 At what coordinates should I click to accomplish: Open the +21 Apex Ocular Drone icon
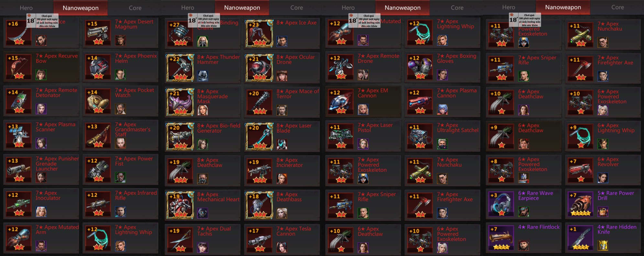pos(260,68)
